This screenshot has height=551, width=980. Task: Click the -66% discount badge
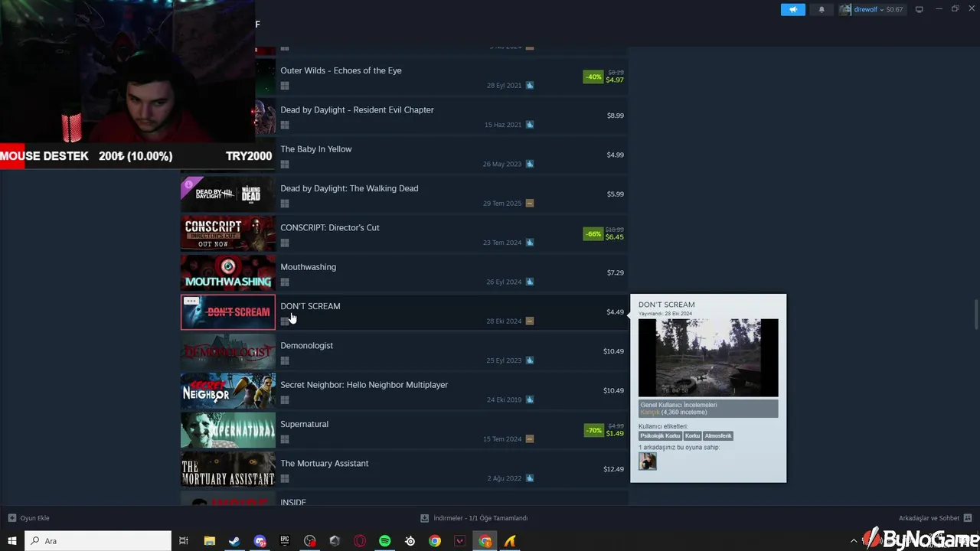pos(593,233)
